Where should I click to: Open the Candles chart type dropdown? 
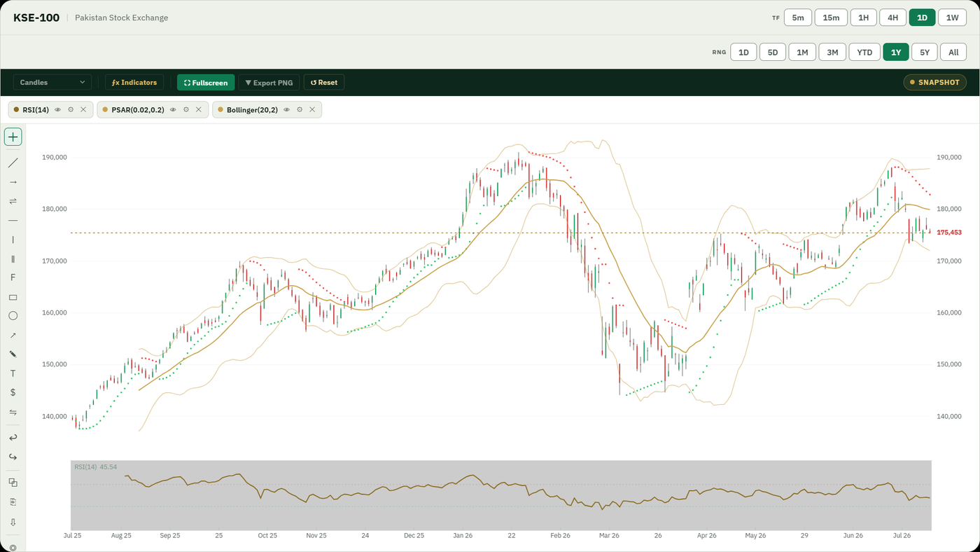[52, 83]
